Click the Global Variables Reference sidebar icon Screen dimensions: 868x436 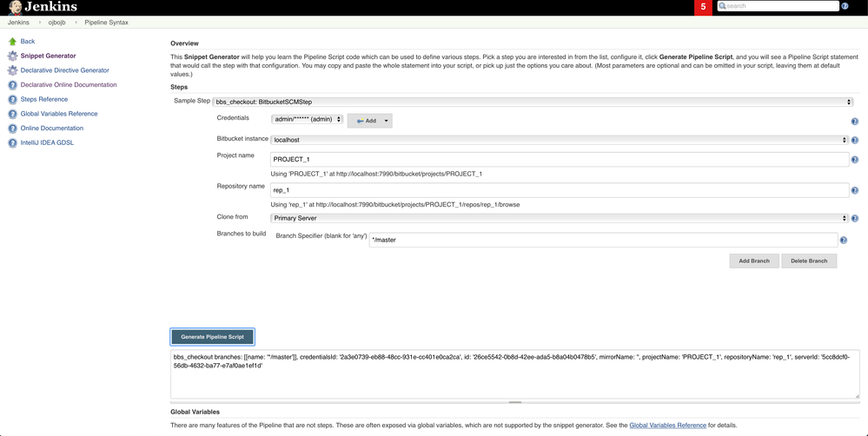pos(12,114)
